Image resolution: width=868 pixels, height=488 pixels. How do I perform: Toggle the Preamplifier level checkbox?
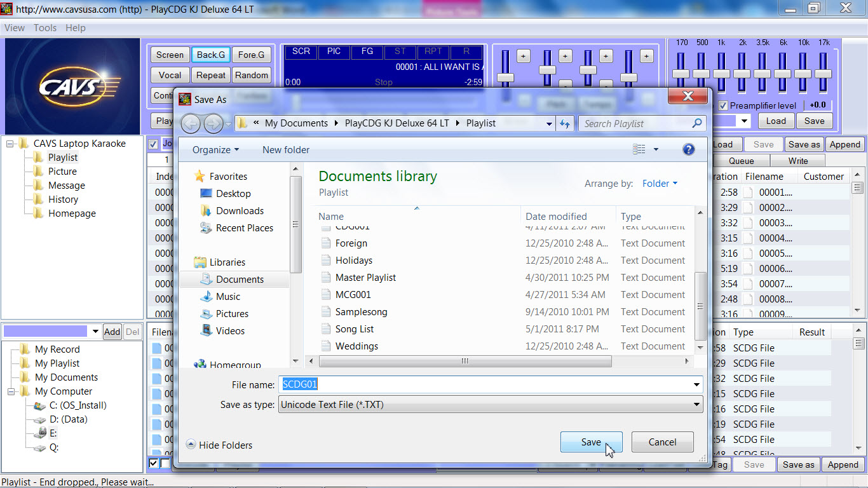tap(722, 105)
